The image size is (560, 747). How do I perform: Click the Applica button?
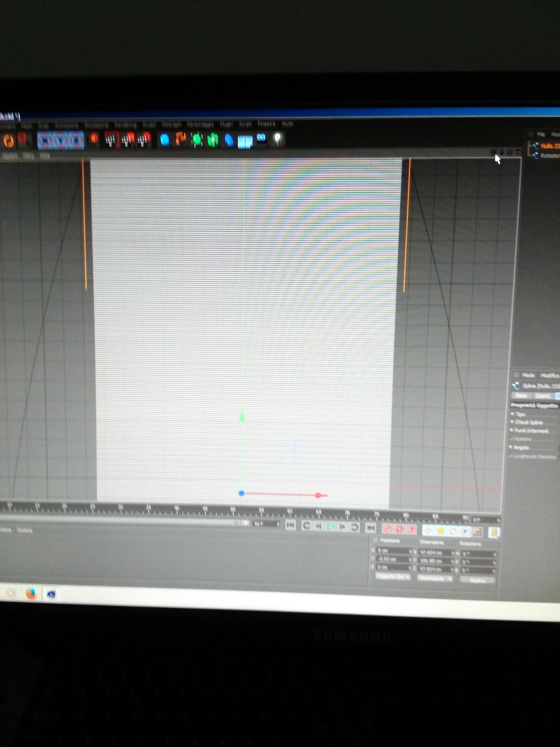pos(477,580)
